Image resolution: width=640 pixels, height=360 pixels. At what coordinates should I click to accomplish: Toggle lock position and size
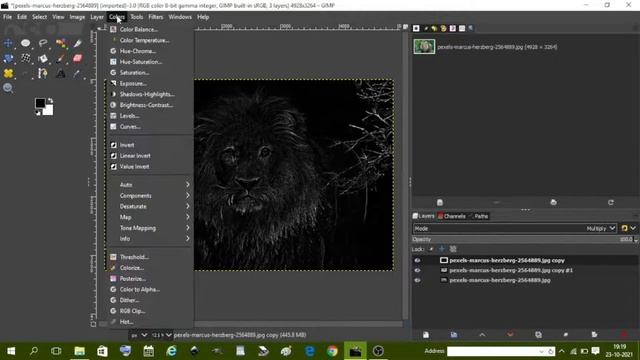[442, 249]
